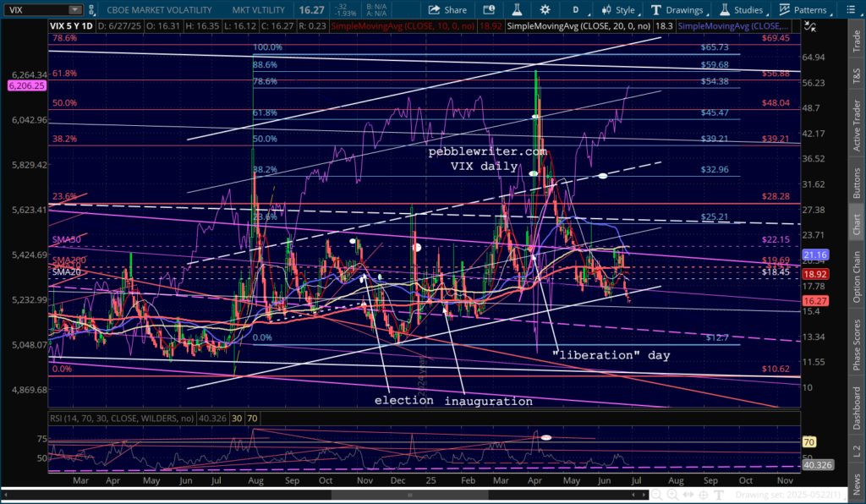
Task: Open the D timeframe selector
Action: click(x=575, y=10)
